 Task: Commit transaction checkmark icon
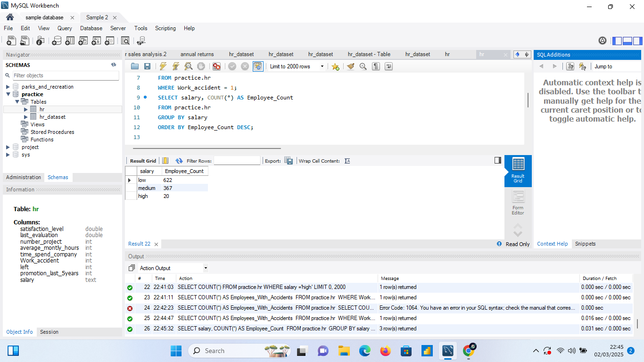[x=232, y=66]
